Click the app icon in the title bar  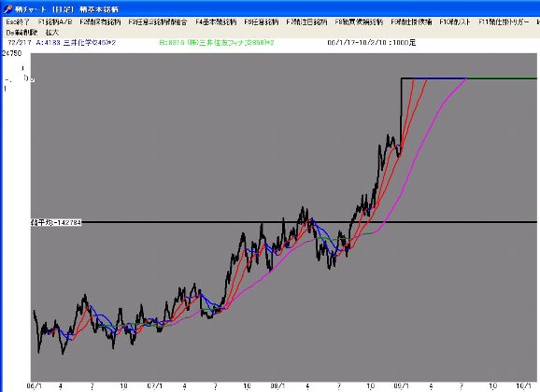point(7,9)
